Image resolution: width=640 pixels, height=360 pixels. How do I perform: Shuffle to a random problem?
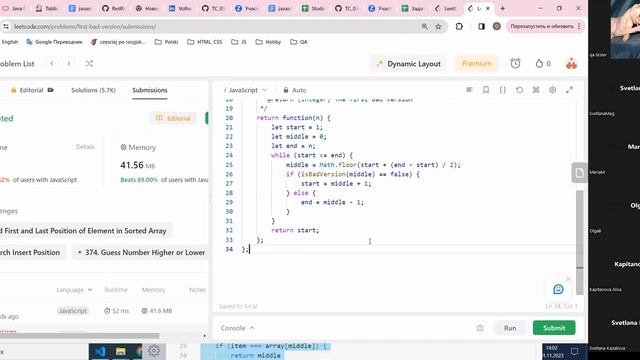coord(89,64)
